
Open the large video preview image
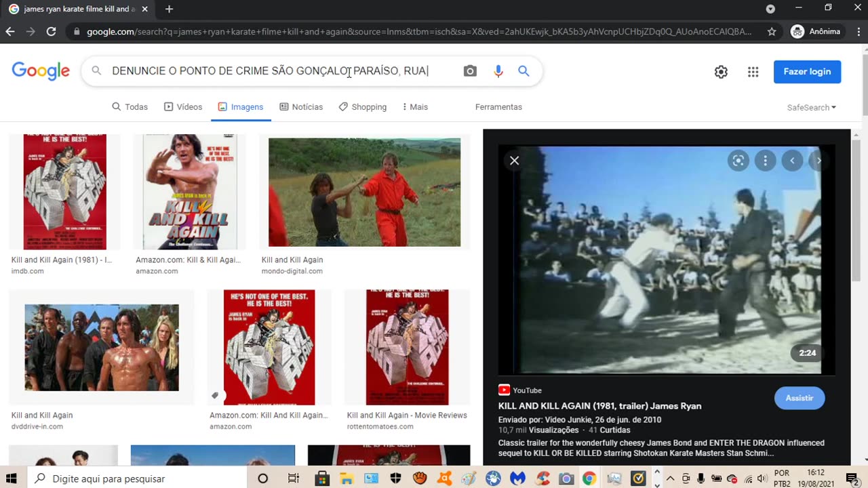pos(667,260)
